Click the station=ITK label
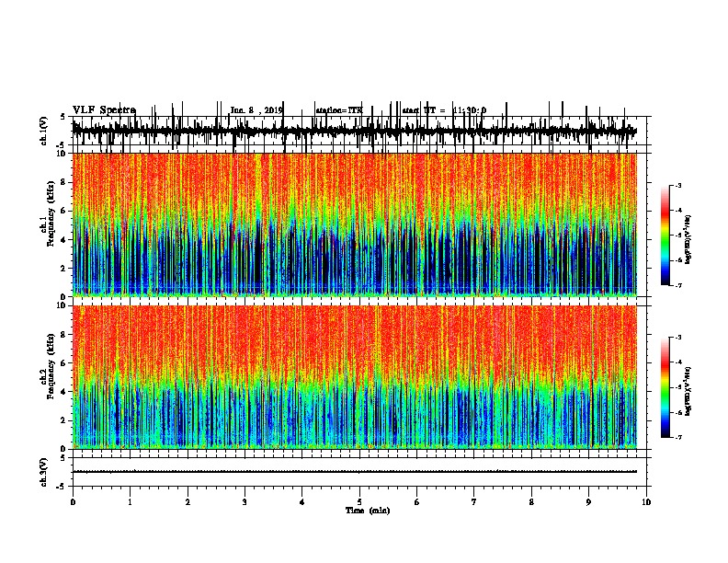728x563 pixels. click(x=339, y=110)
